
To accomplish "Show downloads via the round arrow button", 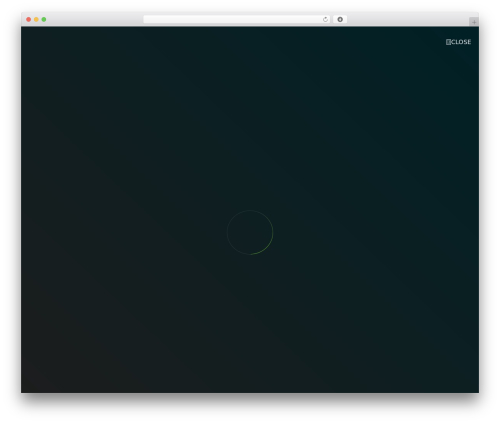I will (x=340, y=19).
